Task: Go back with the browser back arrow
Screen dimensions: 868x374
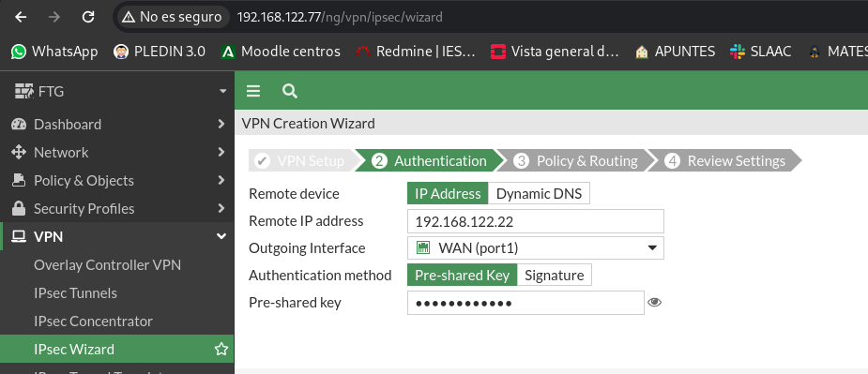Action: 21,17
